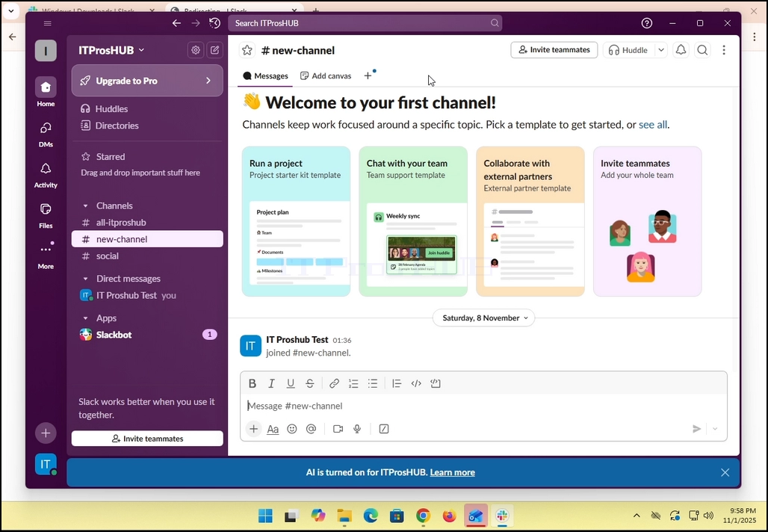
Task: Dismiss the AI turned on banner
Action: (725, 472)
